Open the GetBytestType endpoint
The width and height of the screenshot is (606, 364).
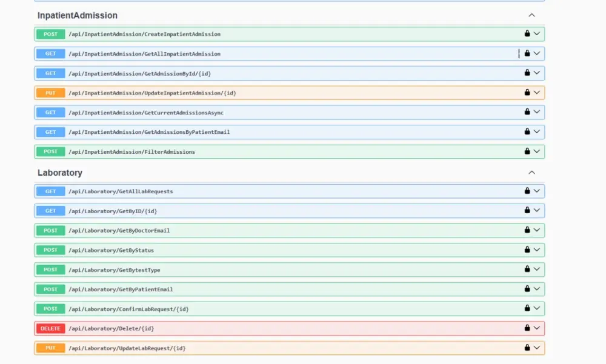pyautogui.click(x=273, y=269)
